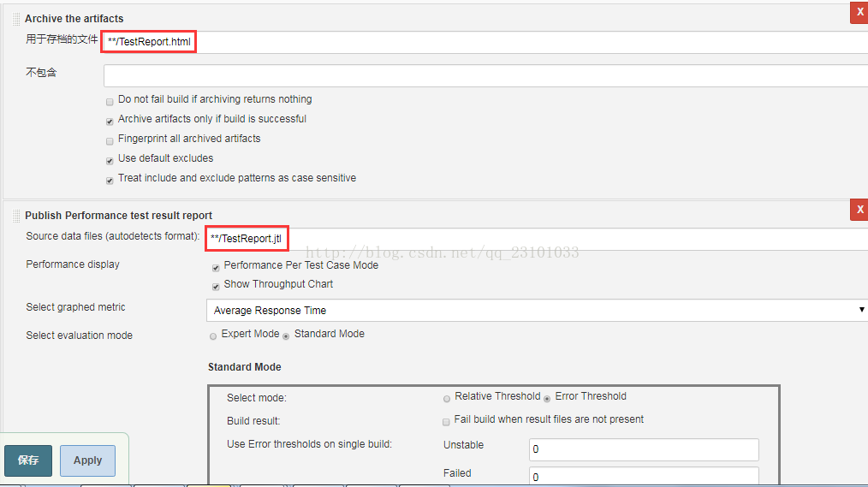Select Relative Threshold mode
Screen dimensions: 868x487
[x=447, y=399]
